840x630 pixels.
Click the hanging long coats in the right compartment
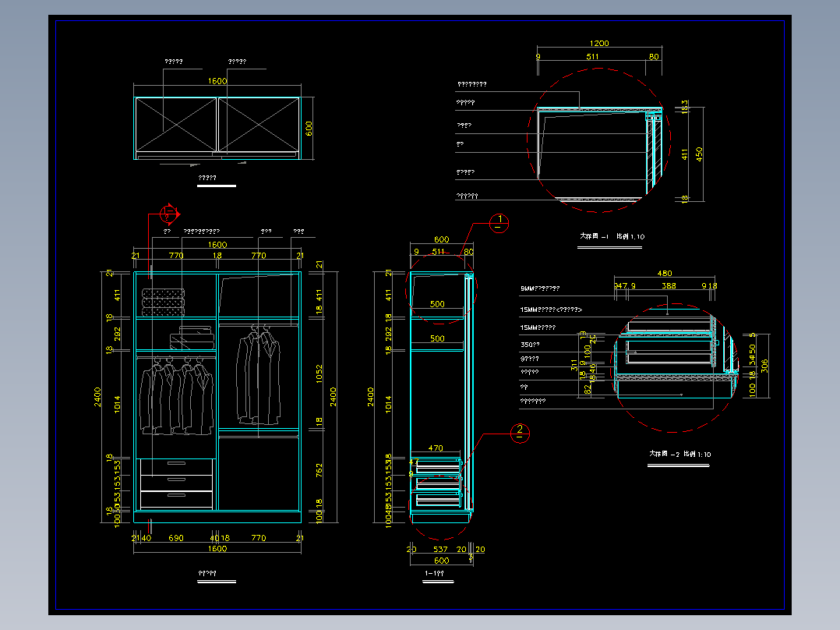coord(259,374)
